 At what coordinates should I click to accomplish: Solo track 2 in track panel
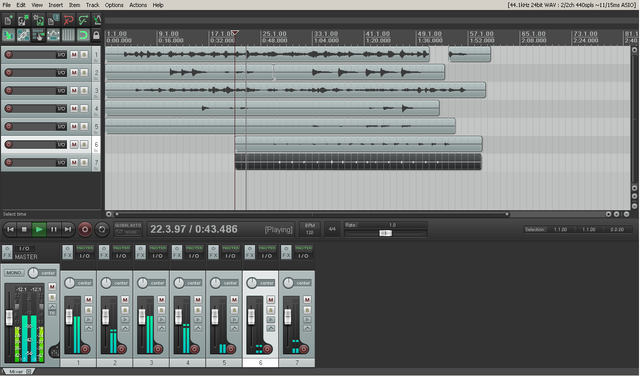click(84, 73)
